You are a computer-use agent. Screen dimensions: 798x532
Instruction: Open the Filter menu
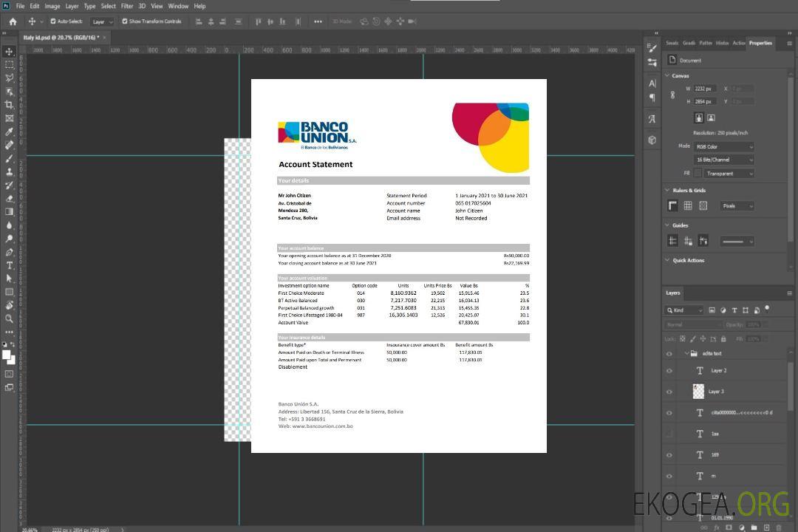[x=127, y=6]
